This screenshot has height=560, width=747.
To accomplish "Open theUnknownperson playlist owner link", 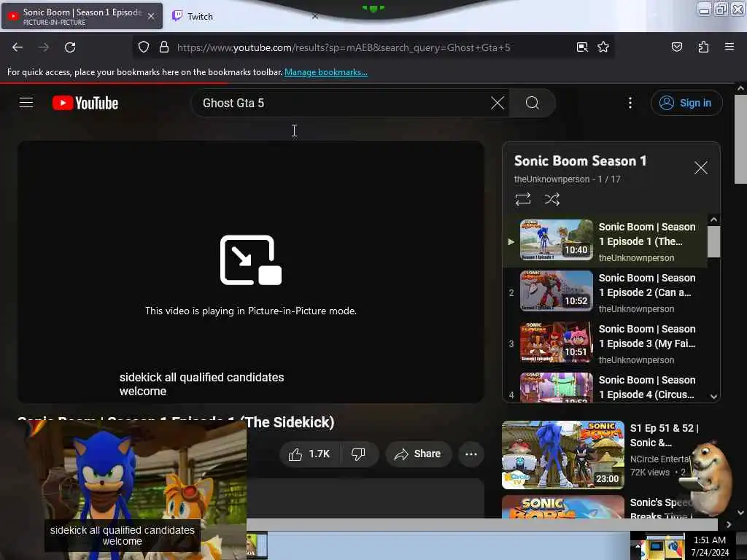I will click(551, 179).
